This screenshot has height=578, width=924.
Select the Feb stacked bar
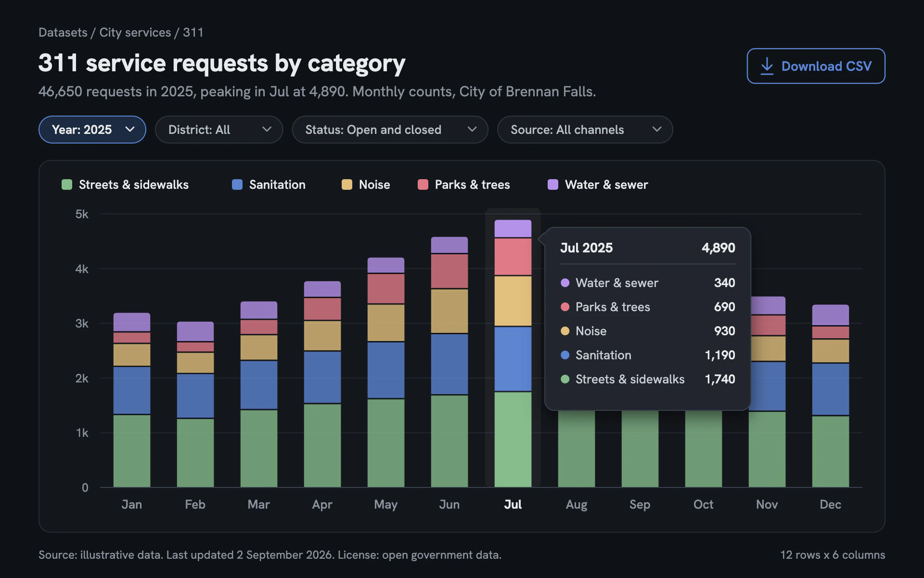coord(195,404)
